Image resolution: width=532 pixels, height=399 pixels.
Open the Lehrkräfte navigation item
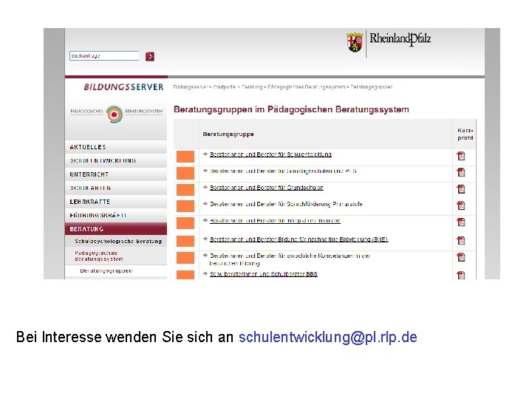pos(116,202)
